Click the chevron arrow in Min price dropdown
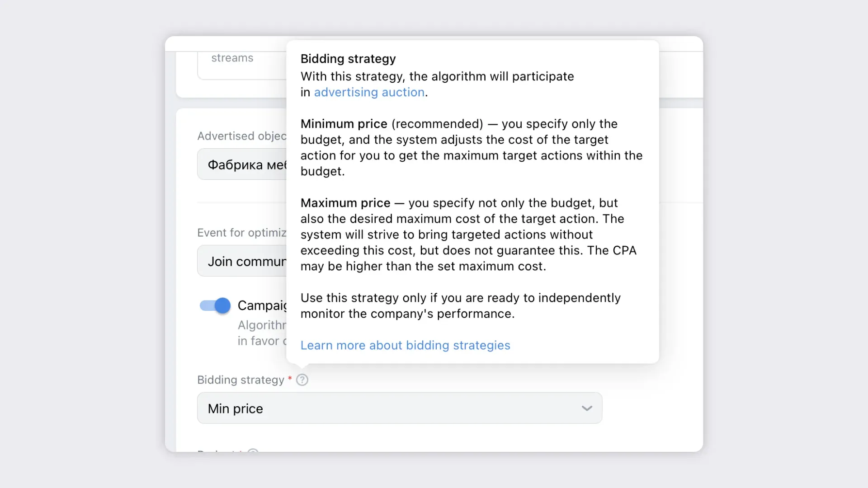 pos(587,408)
